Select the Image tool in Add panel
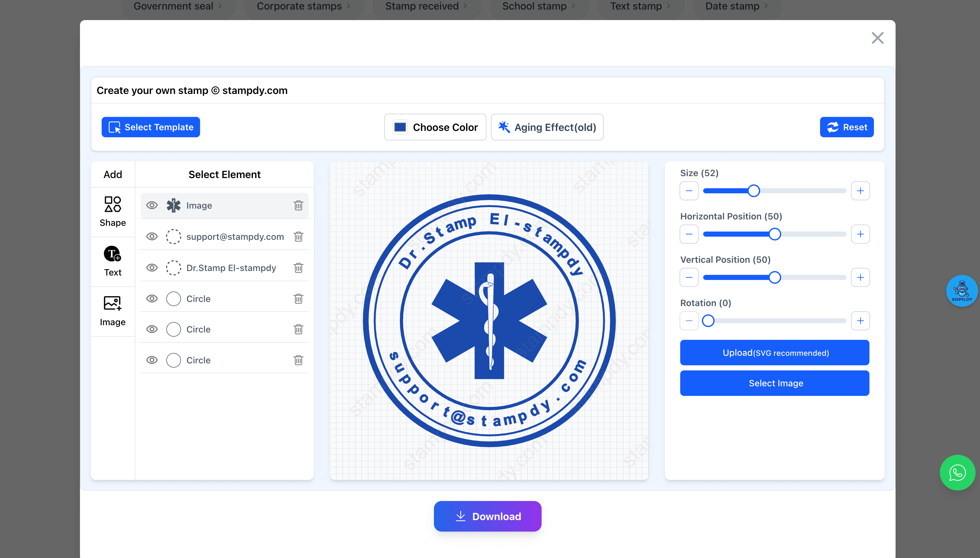Viewport: 980px width, 558px height. pyautogui.click(x=112, y=311)
